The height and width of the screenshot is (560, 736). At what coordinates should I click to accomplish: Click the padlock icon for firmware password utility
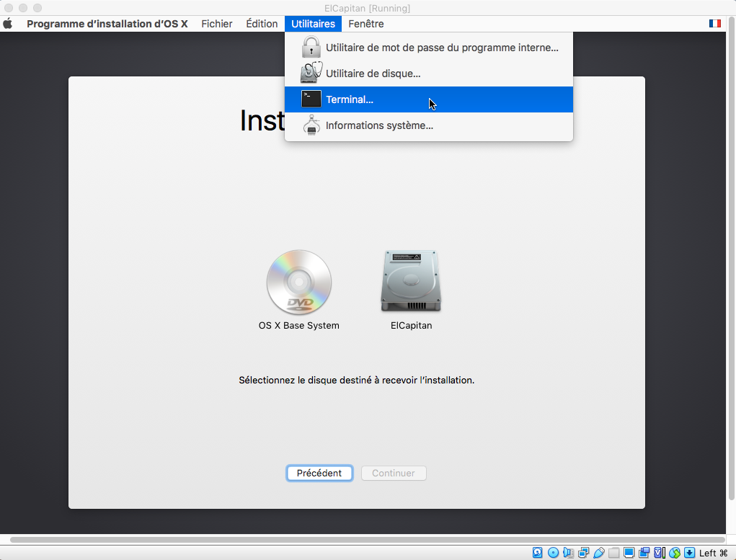[311, 48]
